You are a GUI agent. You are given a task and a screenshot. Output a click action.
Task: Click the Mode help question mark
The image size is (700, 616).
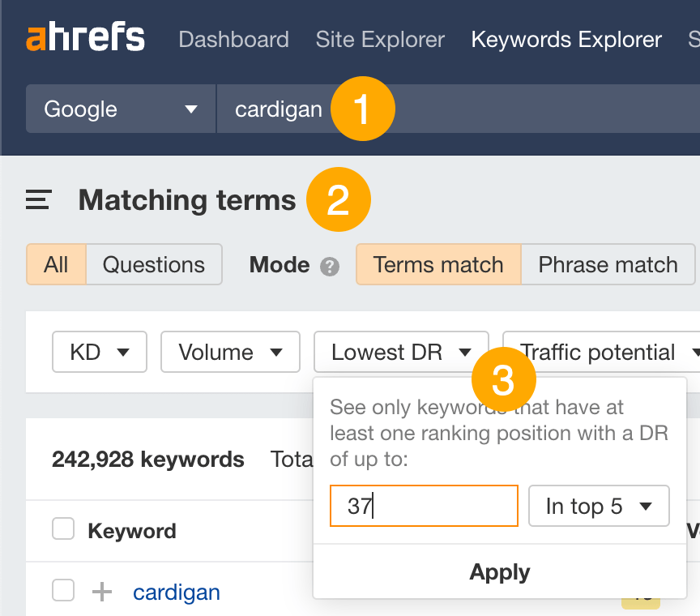[x=329, y=265]
